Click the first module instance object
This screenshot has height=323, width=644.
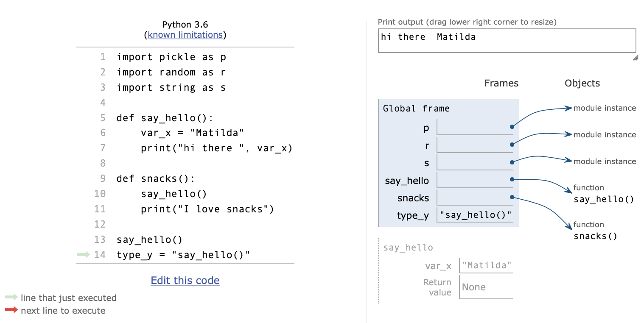(605, 108)
